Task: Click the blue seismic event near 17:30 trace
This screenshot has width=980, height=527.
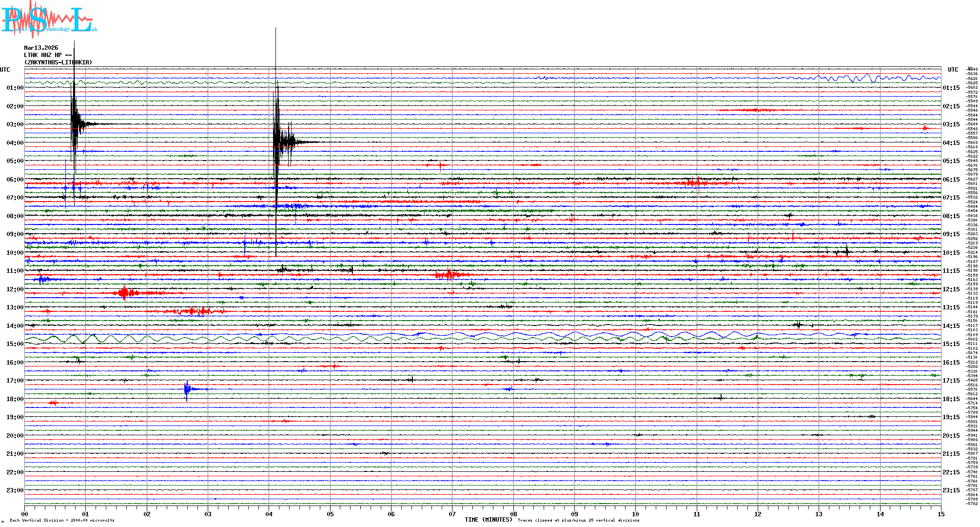Action: (187, 389)
